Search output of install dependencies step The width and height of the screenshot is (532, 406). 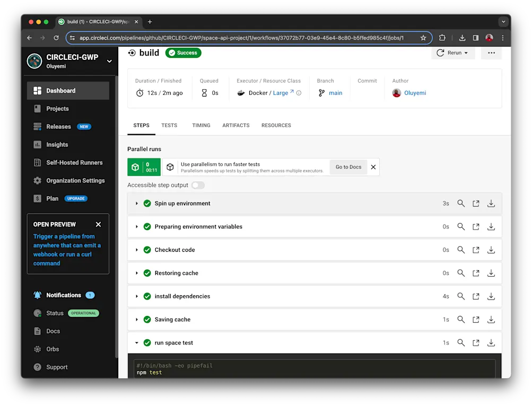(461, 296)
